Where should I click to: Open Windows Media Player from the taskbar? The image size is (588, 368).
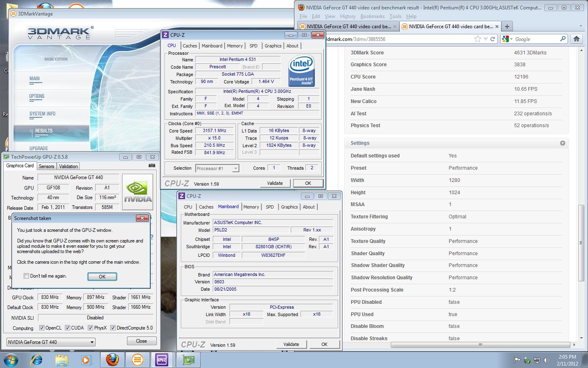[86, 360]
